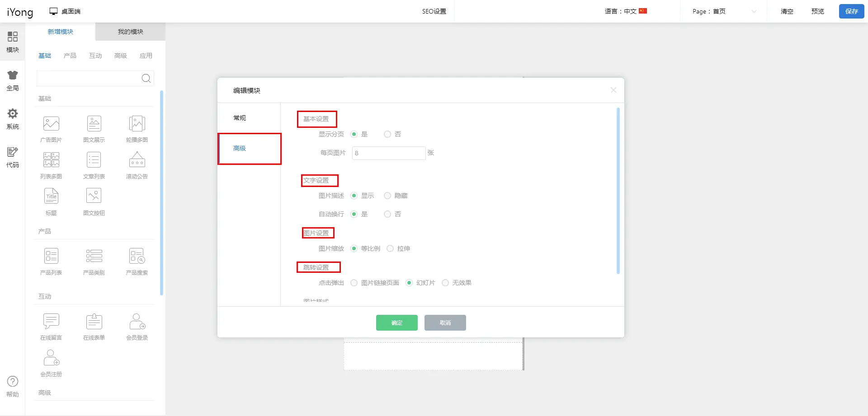Switch to the 我的模块 tab
Viewport: 868px width, 416px height.
(130, 32)
